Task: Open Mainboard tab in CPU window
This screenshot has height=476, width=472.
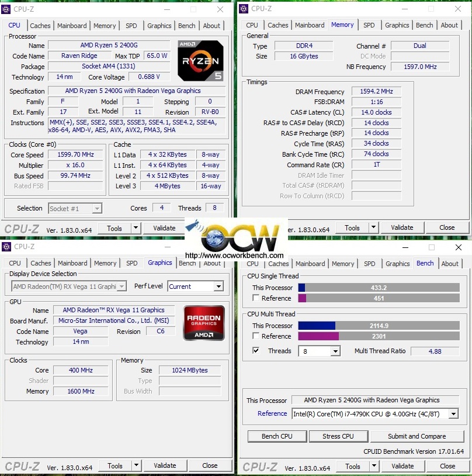Action: tap(72, 26)
